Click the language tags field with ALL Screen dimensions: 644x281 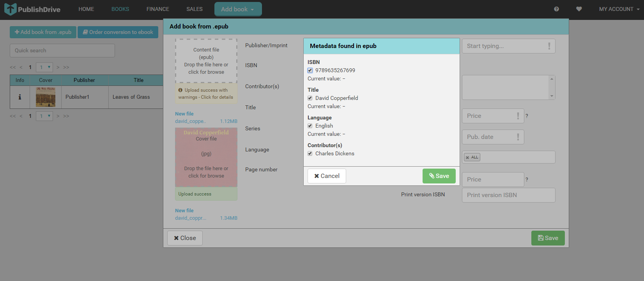508,157
